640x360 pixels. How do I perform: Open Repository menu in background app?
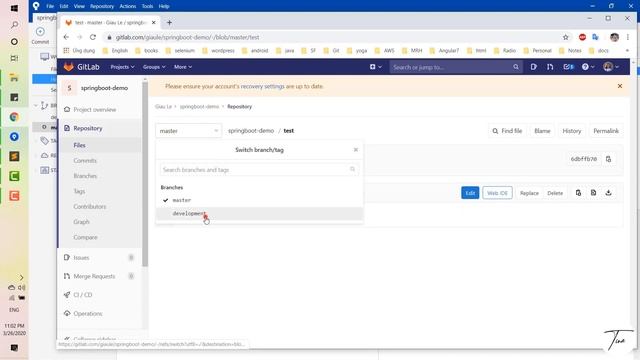point(102,6)
